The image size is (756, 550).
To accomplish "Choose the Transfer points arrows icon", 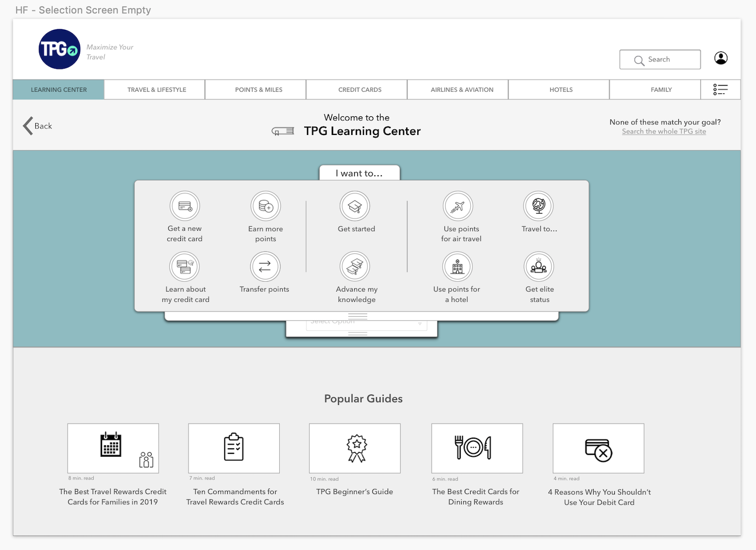I will click(265, 266).
